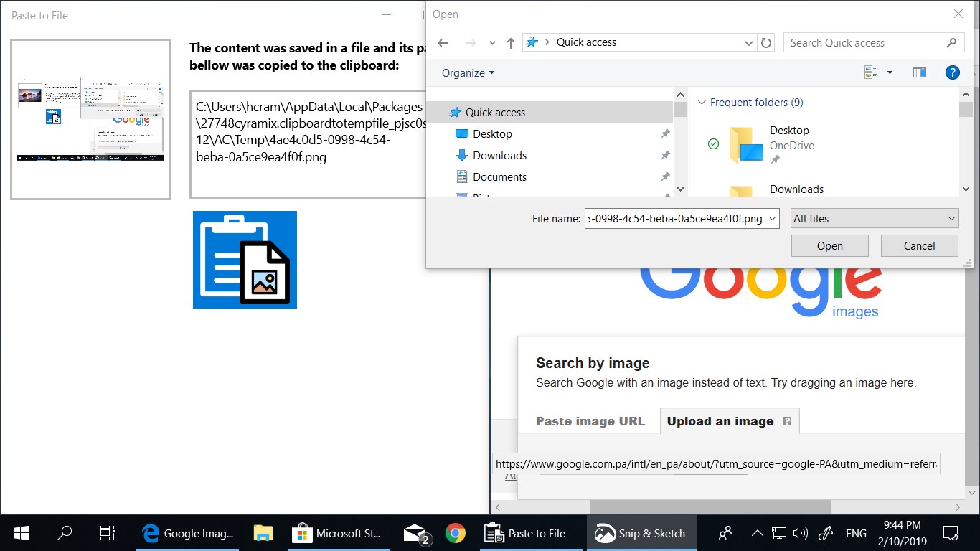The image size is (980, 551).
Task: Open the People icon in taskbar
Action: pyautogui.click(x=725, y=533)
